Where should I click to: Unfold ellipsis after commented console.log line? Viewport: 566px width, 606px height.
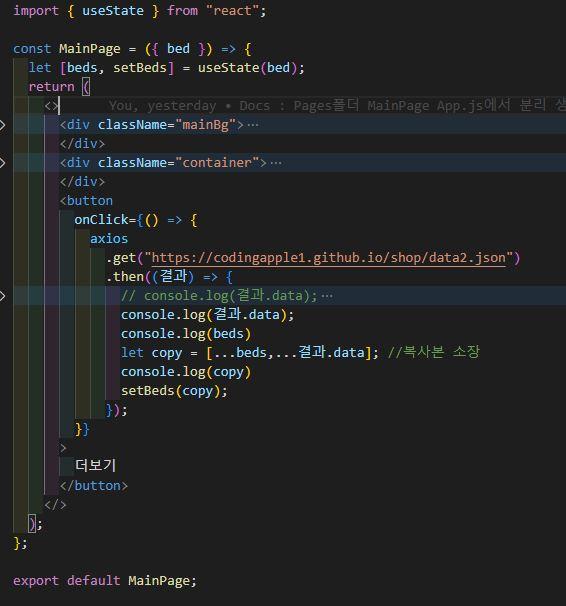pyautogui.click(x=327, y=296)
